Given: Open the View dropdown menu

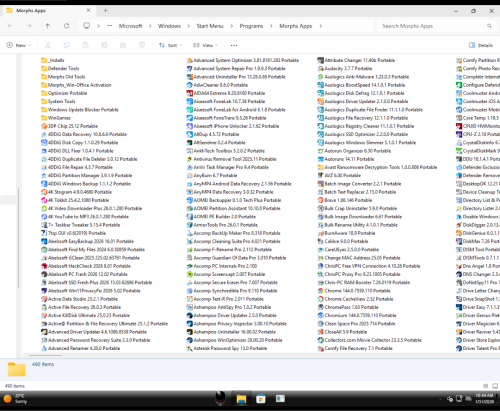Looking at the screenshot, I should 205,45.
